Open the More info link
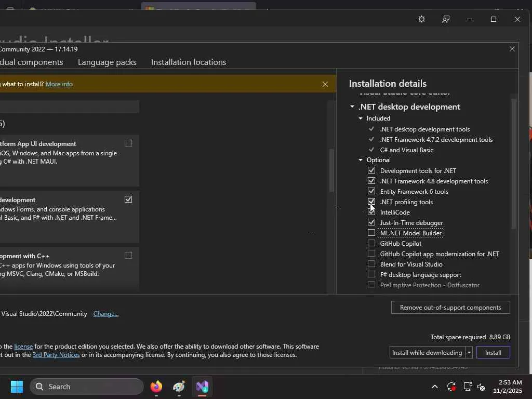The width and height of the screenshot is (532, 399). 59,84
